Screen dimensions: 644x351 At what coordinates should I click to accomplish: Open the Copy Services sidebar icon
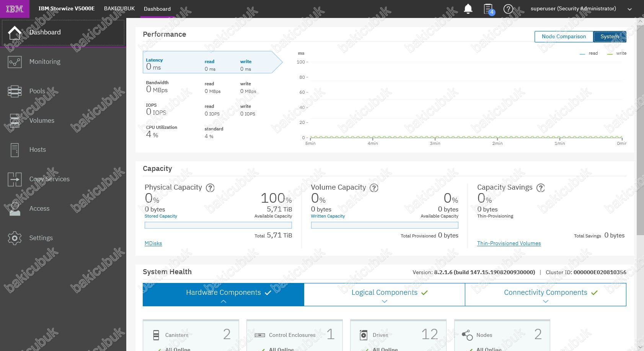tap(15, 179)
